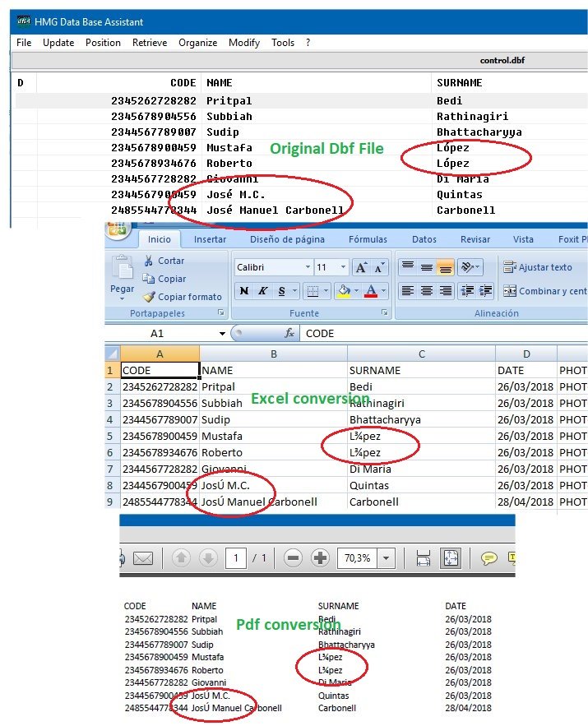The image size is (588, 726).
Task: Click the PDF email envelope icon
Action: click(x=143, y=558)
